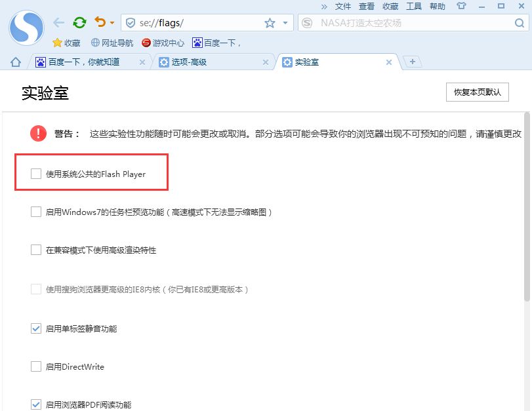Screen dimensions: 532x411
Task: Open the 工具 menu
Action: click(x=415, y=7)
